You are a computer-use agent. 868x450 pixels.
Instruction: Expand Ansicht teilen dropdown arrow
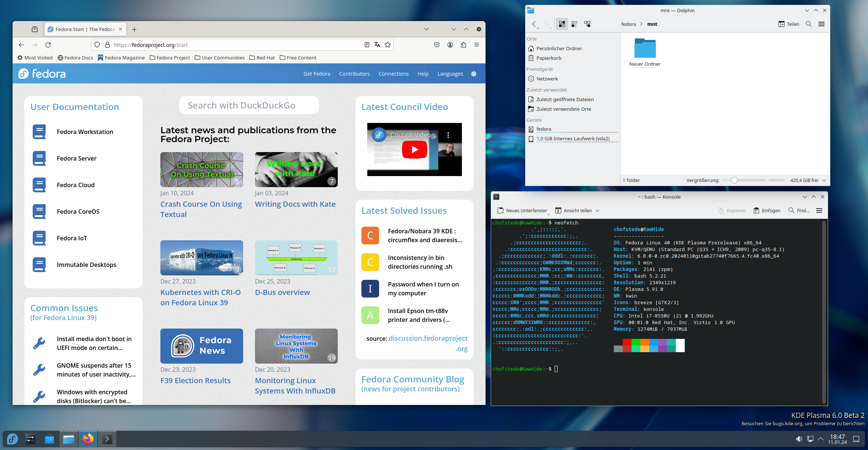pyautogui.click(x=598, y=210)
